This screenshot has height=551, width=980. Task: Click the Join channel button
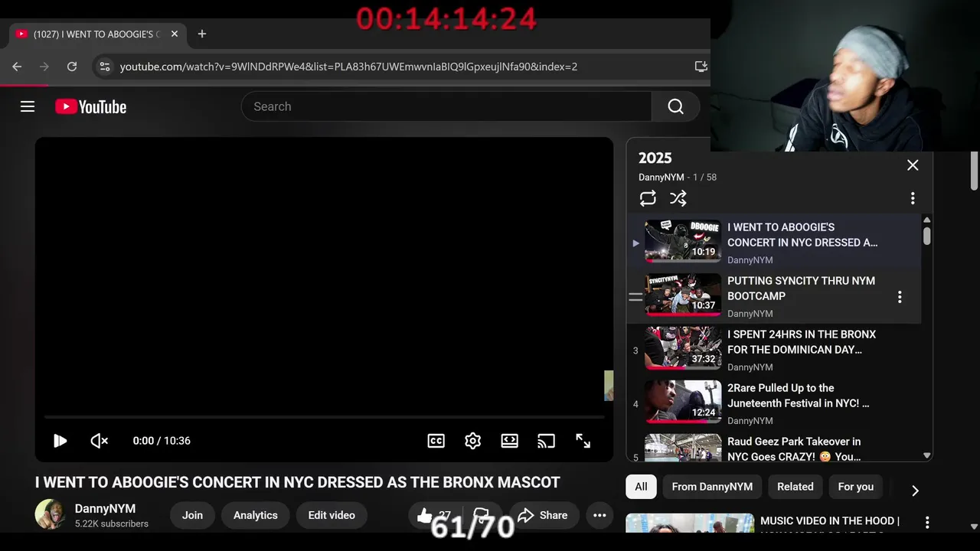click(192, 515)
